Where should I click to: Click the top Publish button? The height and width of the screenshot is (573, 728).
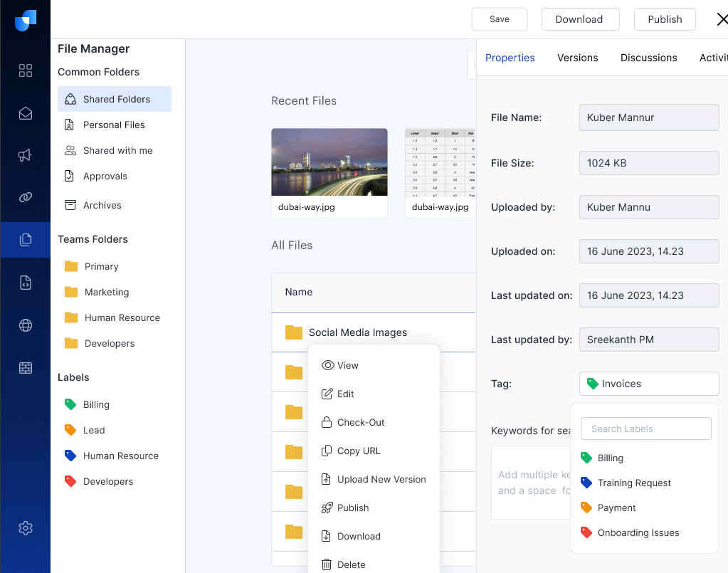click(665, 19)
